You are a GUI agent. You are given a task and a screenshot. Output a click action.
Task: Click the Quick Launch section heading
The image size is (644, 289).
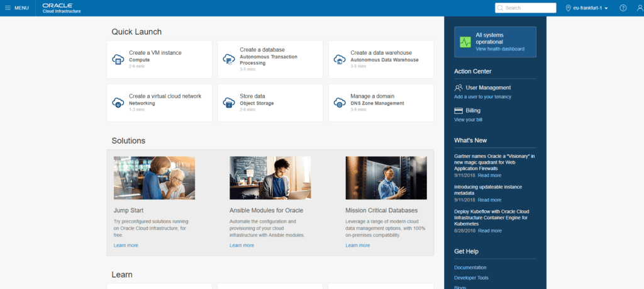click(136, 31)
